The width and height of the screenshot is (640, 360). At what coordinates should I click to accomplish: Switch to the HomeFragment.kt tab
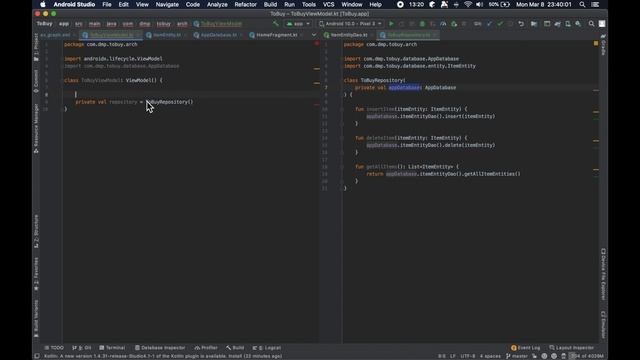click(x=276, y=35)
